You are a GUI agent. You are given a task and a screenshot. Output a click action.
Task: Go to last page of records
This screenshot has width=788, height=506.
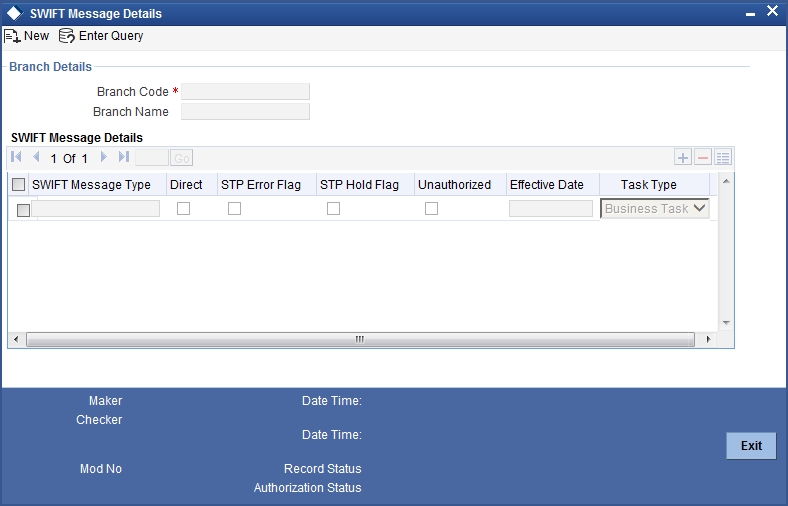tap(124, 157)
